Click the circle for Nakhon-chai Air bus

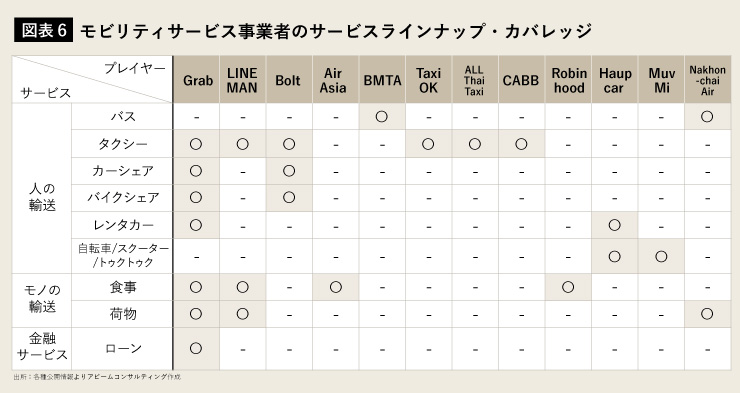(707, 117)
